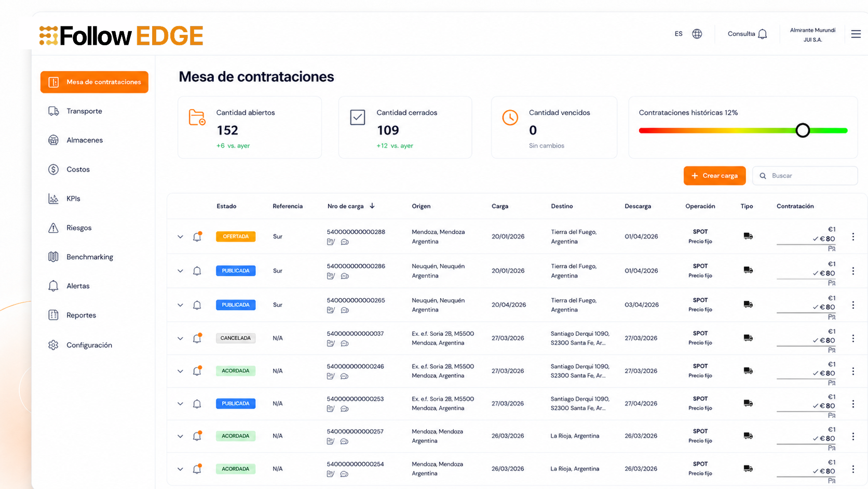This screenshot has height=489, width=868.
Task: Expand row for carga 540000000000257
Action: [x=180, y=437]
